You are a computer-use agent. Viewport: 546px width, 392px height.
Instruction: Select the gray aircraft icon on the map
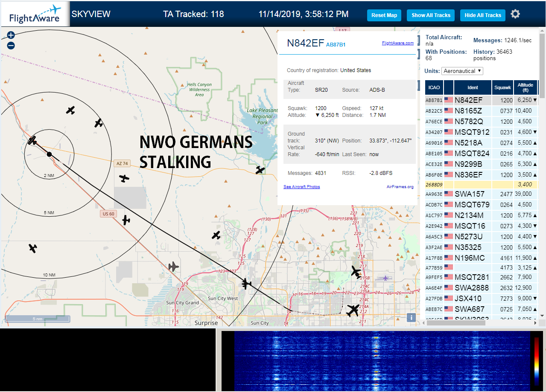pyautogui.click(x=173, y=267)
